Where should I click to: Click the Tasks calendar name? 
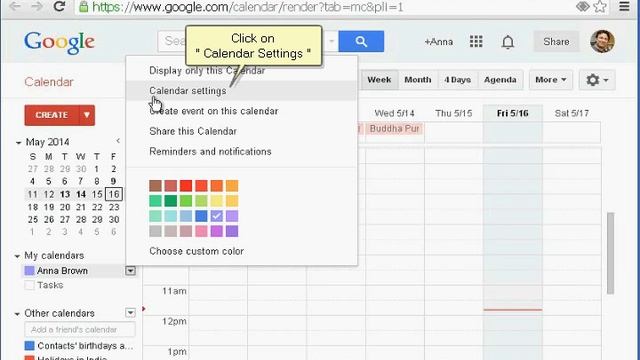pyautogui.click(x=50, y=285)
